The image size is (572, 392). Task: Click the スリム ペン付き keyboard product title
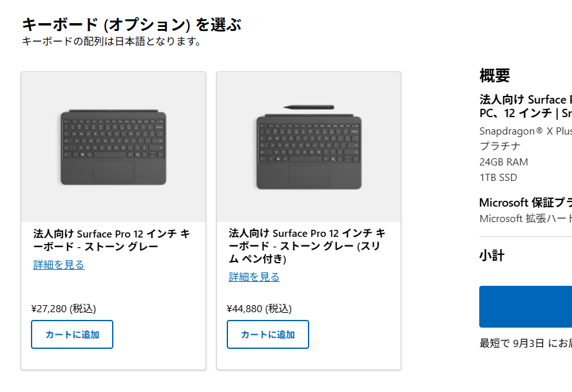tap(307, 246)
